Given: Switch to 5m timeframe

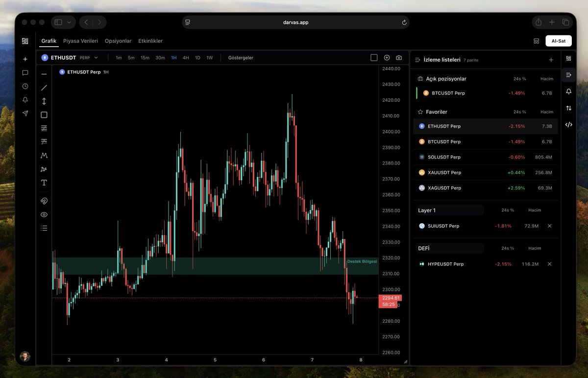Looking at the screenshot, I should click(x=131, y=58).
